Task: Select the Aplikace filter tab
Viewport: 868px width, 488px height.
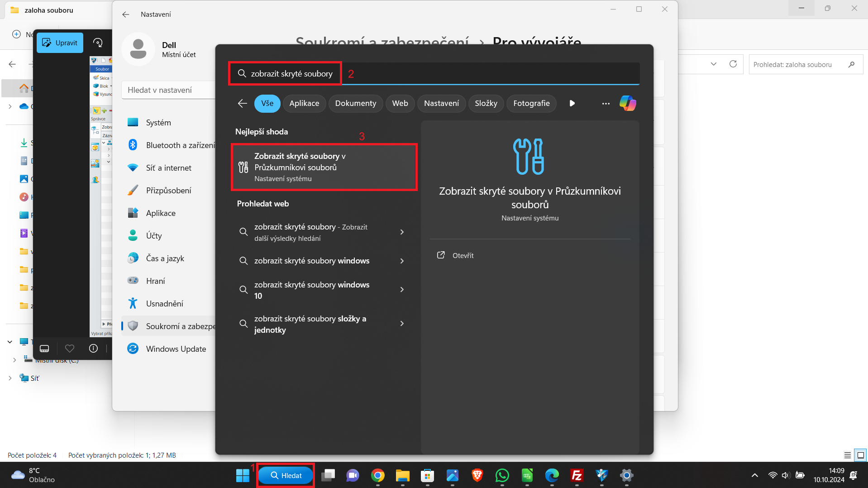Action: click(304, 104)
